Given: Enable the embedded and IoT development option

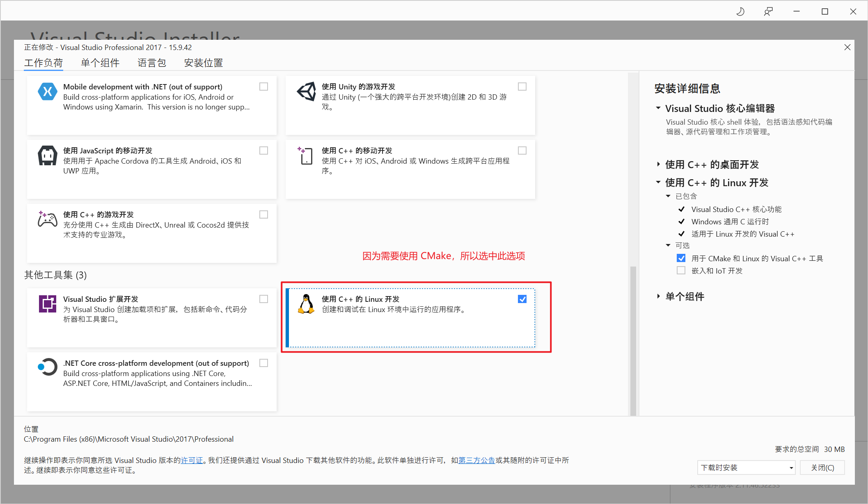Looking at the screenshot, I should 681,271.
